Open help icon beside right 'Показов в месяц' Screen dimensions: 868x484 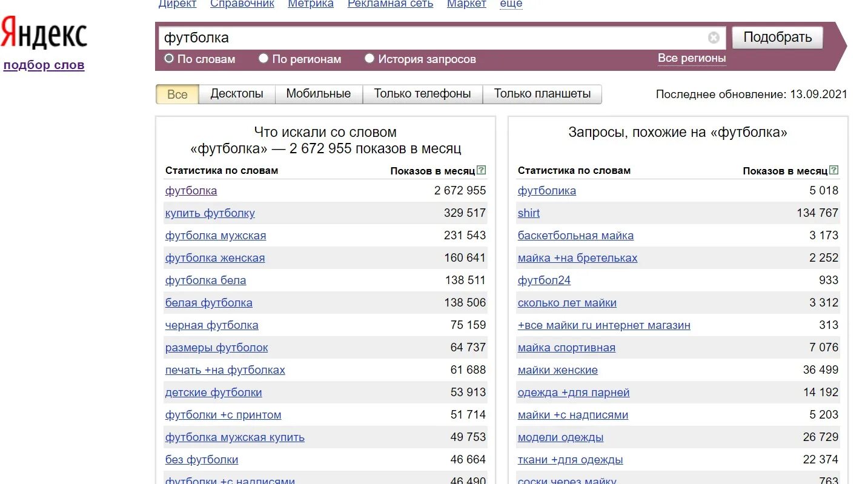[834, 170]
